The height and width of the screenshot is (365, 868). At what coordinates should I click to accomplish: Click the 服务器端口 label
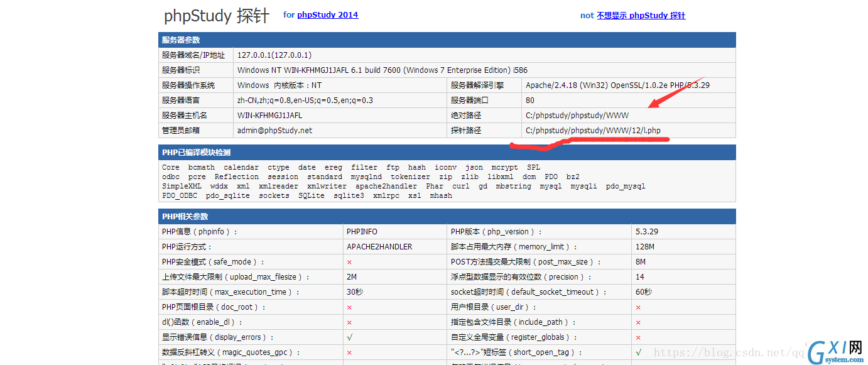point(470,101)
